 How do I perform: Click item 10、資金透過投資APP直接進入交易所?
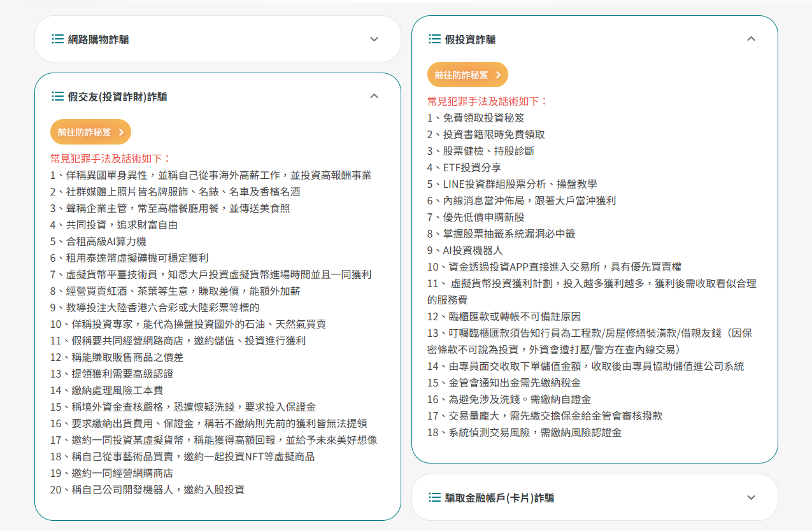coord(554,267)
